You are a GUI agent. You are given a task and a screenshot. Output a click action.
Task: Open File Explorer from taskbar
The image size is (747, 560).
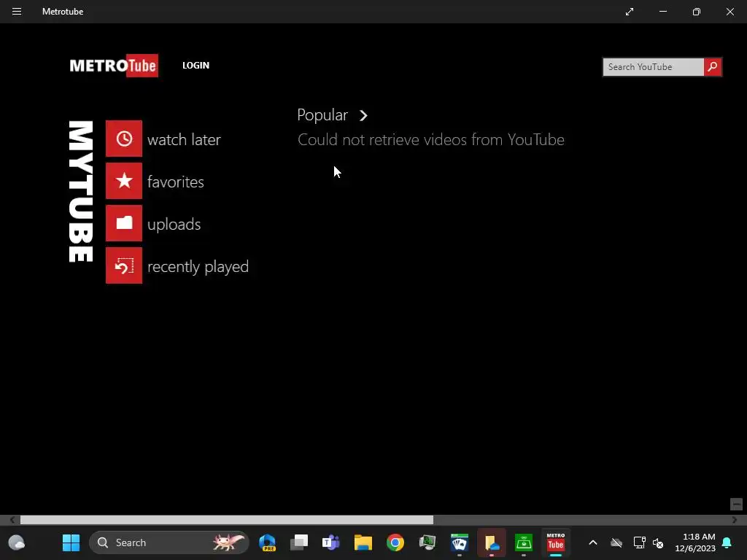(363, 542)
